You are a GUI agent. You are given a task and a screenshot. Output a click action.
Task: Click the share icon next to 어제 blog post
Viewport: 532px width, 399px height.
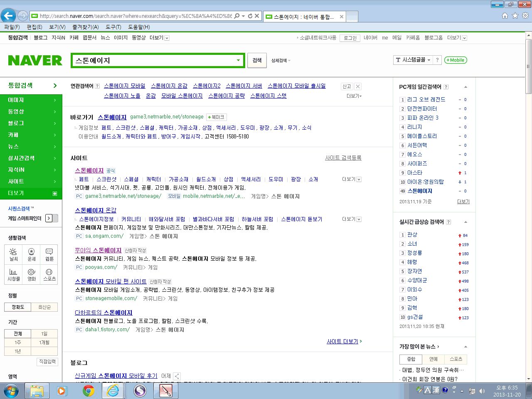(x=177, y=376)
